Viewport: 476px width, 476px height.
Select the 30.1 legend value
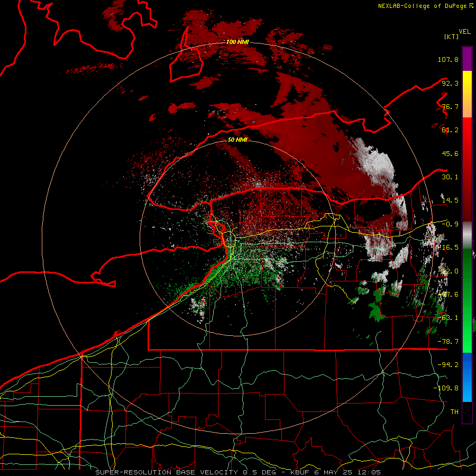click(450, 177)
